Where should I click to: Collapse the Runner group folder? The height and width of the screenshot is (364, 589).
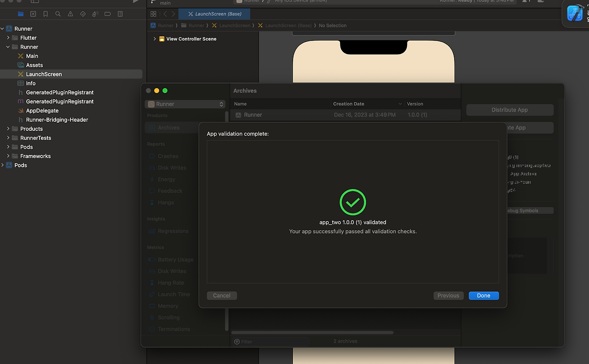[8, 47]
